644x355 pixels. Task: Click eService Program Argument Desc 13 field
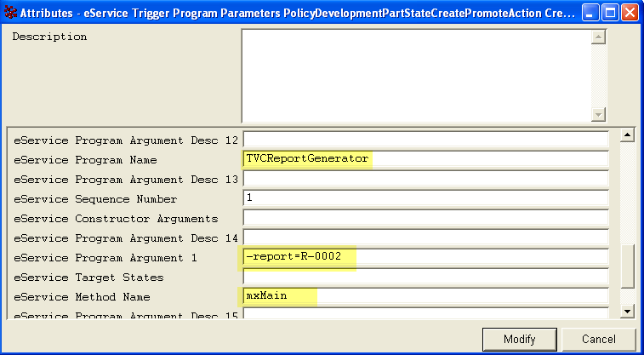[425, 179]
